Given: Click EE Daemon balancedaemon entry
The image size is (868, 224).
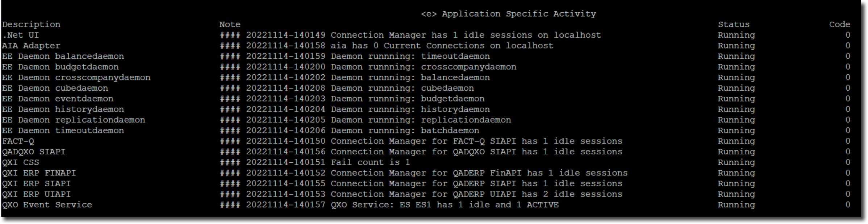Looking at the screenshot, I should (x=63, y=56).
